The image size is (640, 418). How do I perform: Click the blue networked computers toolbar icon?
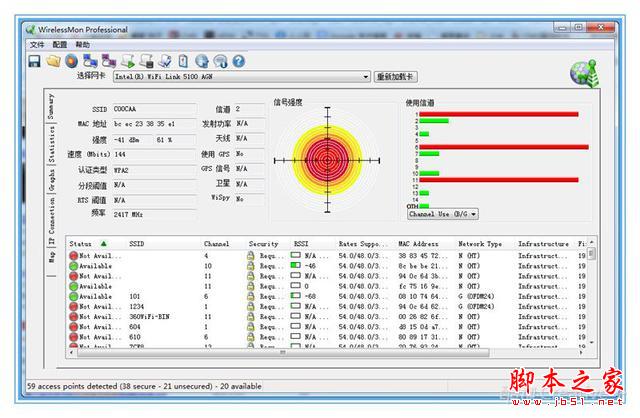point(90,61)
